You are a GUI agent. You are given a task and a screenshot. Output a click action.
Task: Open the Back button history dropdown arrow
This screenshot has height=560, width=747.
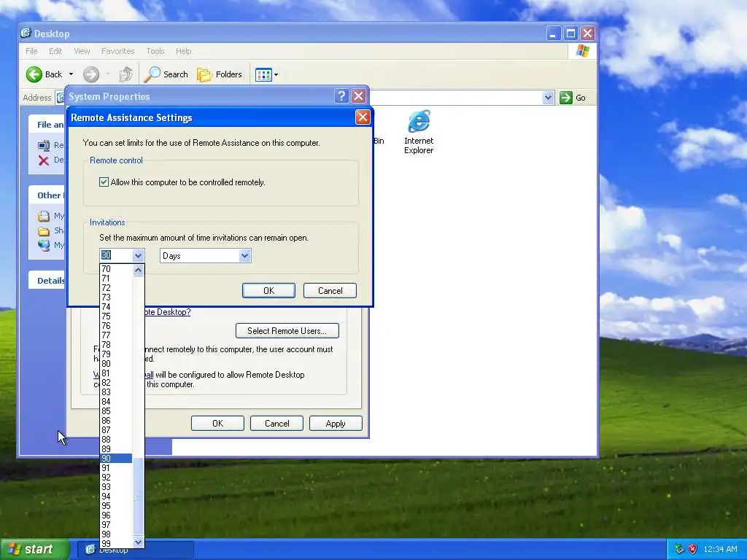(x=71, y=74)
